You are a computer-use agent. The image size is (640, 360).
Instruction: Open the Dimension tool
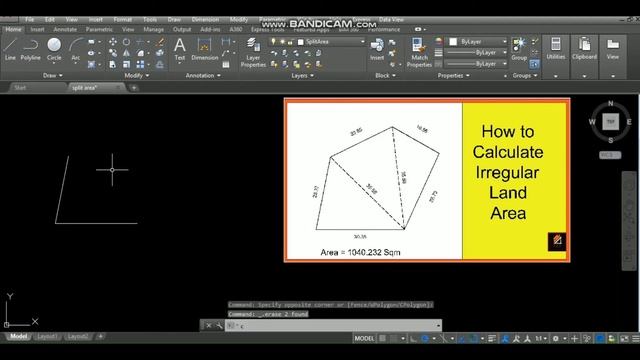(204, 49)
